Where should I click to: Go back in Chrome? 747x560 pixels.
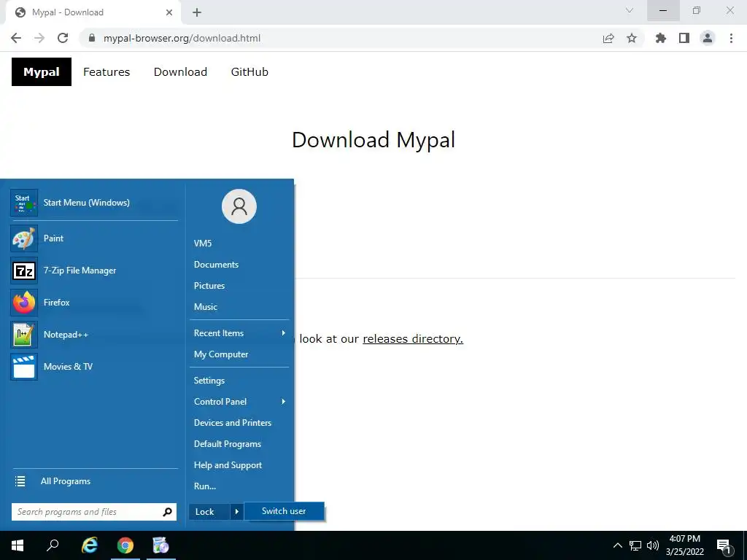(16, 38)
